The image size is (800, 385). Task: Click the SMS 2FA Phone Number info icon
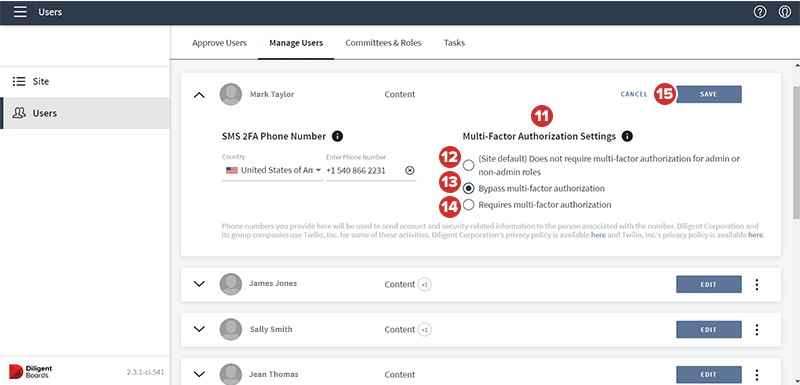click(x=337, y=136)
